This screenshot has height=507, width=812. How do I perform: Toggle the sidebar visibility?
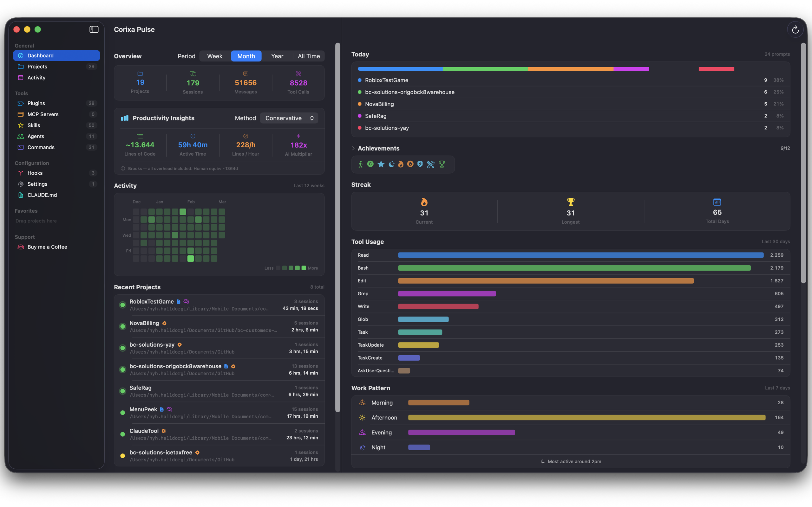[x=94, y=29]
